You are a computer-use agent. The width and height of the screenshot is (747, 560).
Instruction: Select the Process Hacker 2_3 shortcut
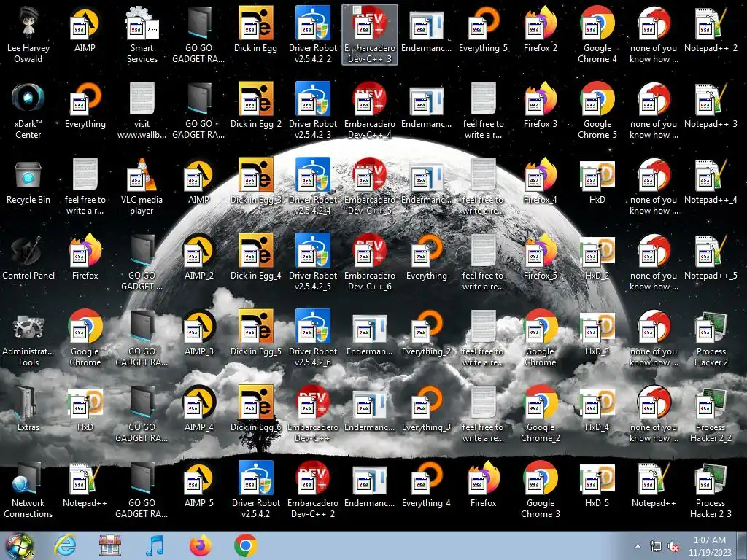711,489
